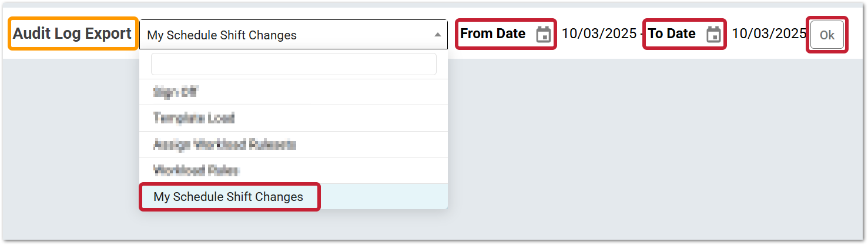Confirm the export with Ok button
868x245 pixels.
827,35
